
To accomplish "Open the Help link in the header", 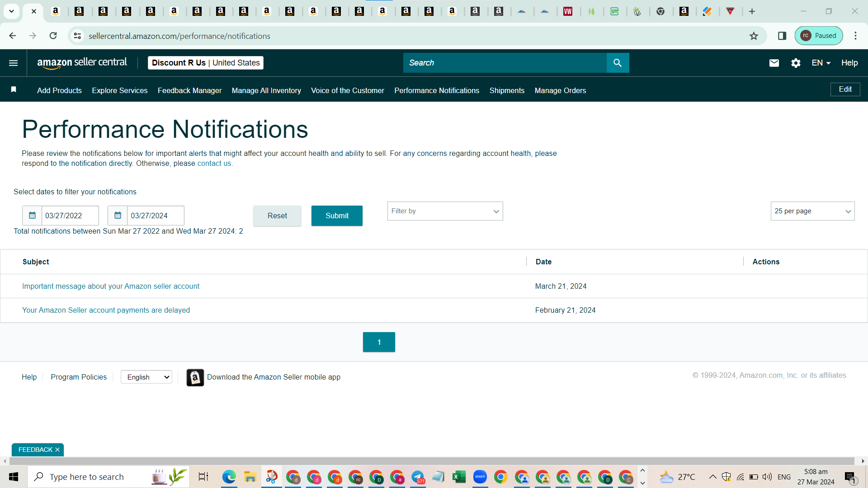I will [x=849, y=63].
